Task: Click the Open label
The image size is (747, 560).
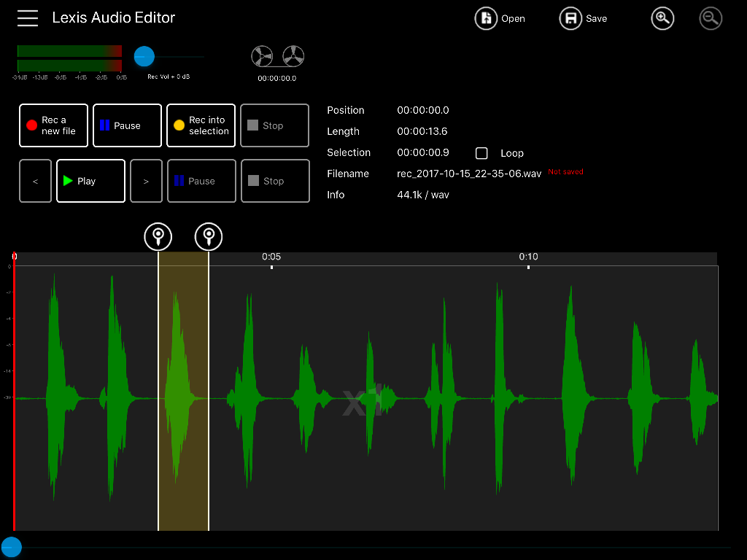Action: [x=513, y=18]
